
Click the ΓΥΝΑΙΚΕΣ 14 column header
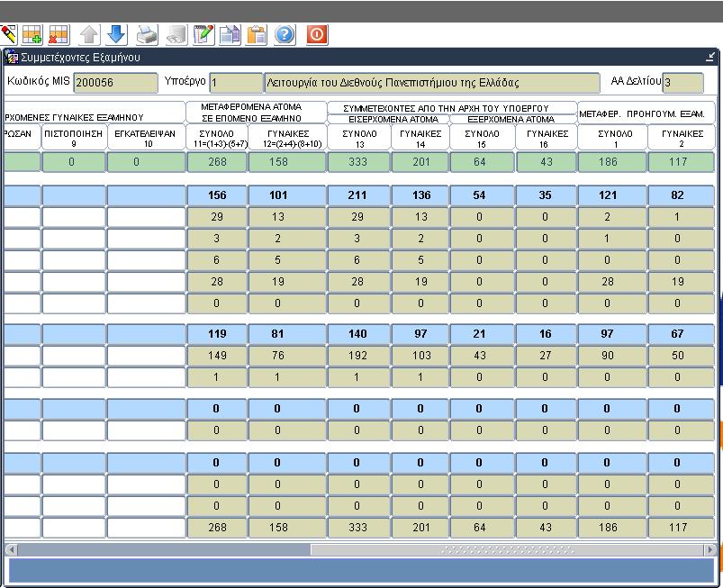[x=420, y=138]
